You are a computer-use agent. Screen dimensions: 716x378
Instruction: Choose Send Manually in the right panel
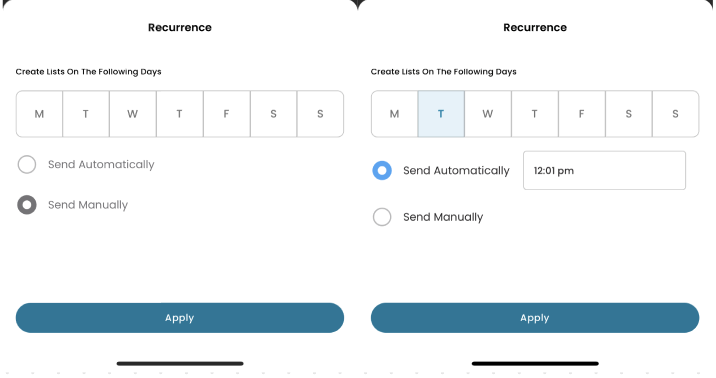382,217
